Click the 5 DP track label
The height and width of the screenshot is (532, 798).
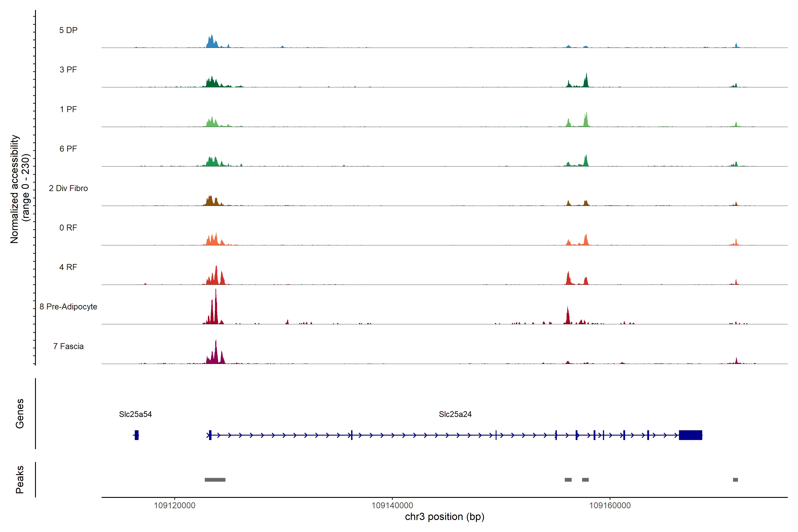[x=68, y=30]
